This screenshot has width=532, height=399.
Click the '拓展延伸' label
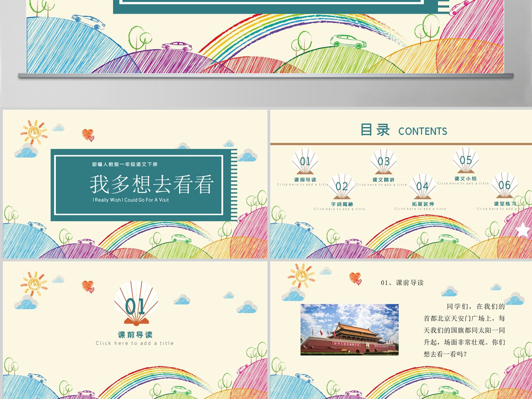[x=422, y=204]
